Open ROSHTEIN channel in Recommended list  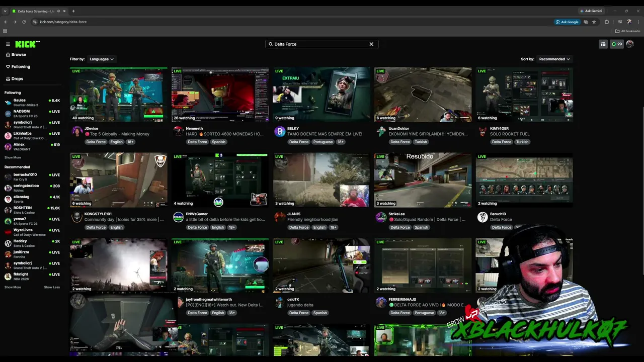(x=32, y=210)
